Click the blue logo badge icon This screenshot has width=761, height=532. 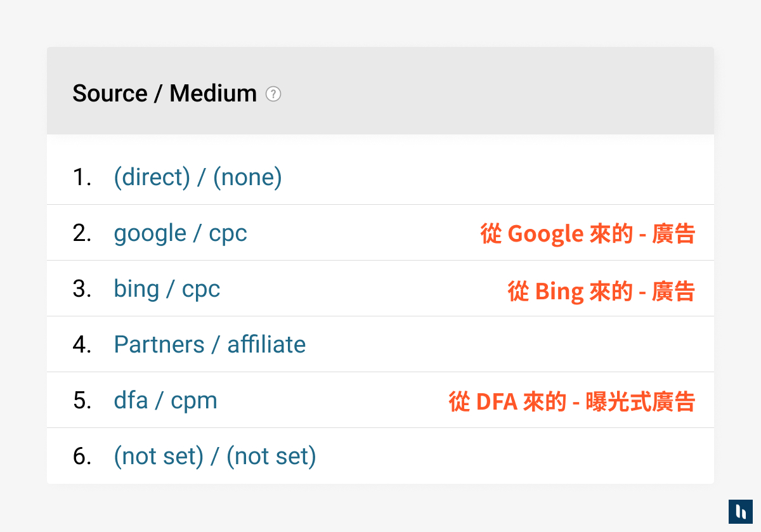point(740,512)
